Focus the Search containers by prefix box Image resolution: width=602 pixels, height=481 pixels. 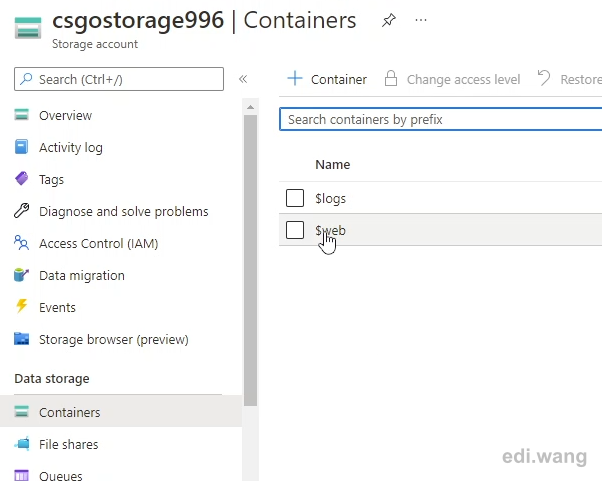click(x=441, y=119)
